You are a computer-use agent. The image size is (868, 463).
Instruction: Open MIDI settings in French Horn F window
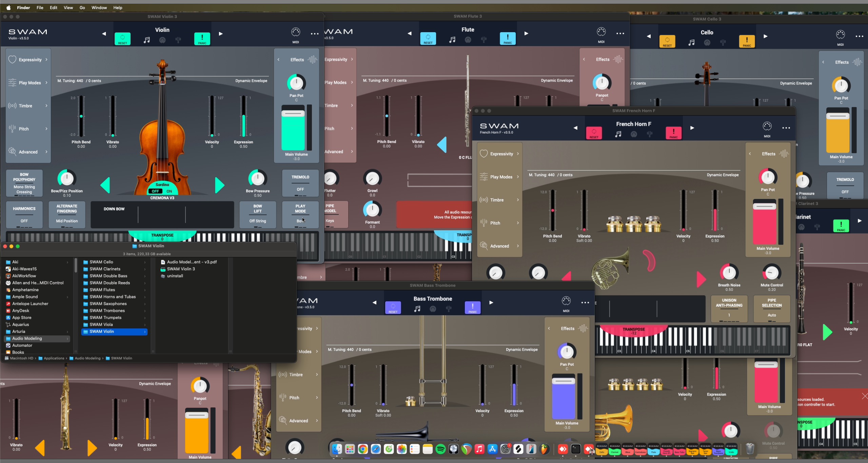coord(767,129)
